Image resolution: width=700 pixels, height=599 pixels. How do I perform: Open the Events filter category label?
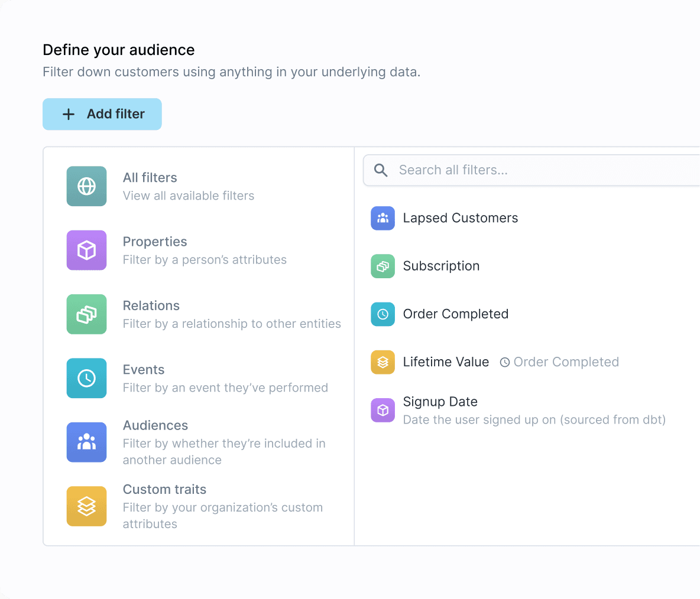point(144,370)
